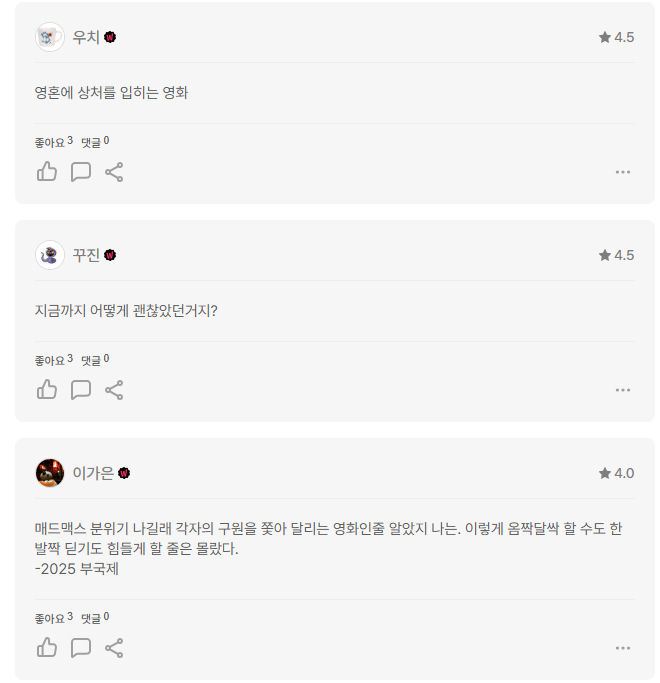This screenshot has height=683, width=660.
Task: Open 이가은's profile avatar
Action: tap(50, 473)
